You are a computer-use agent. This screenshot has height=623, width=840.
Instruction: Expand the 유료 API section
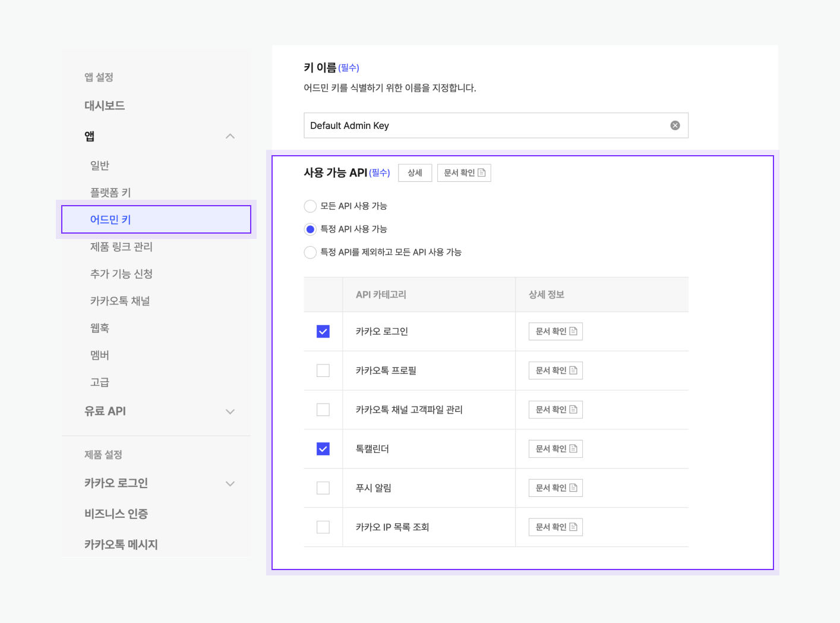[x=230, y=411]
